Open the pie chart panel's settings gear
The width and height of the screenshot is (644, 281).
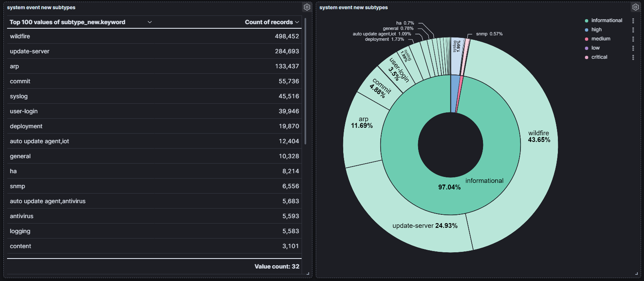click(635, 7)
